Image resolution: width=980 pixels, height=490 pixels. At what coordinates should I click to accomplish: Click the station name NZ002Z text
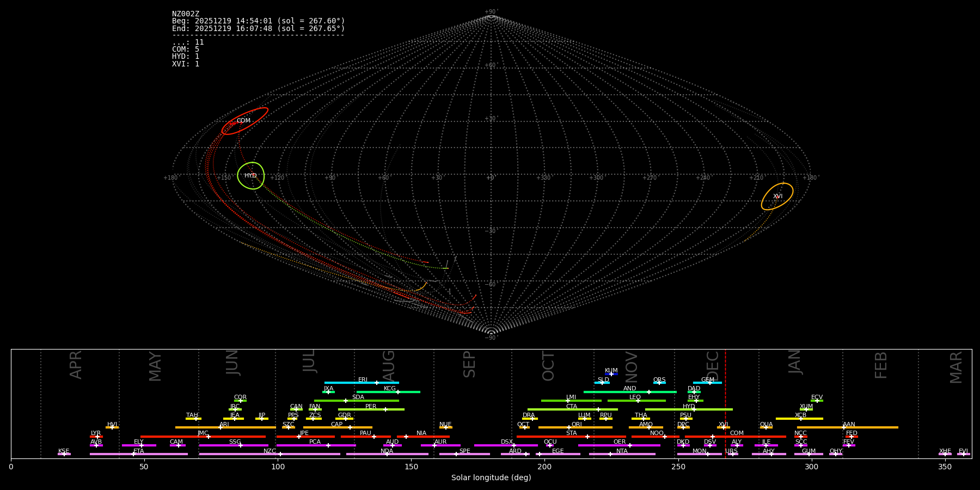click(186, 14)
